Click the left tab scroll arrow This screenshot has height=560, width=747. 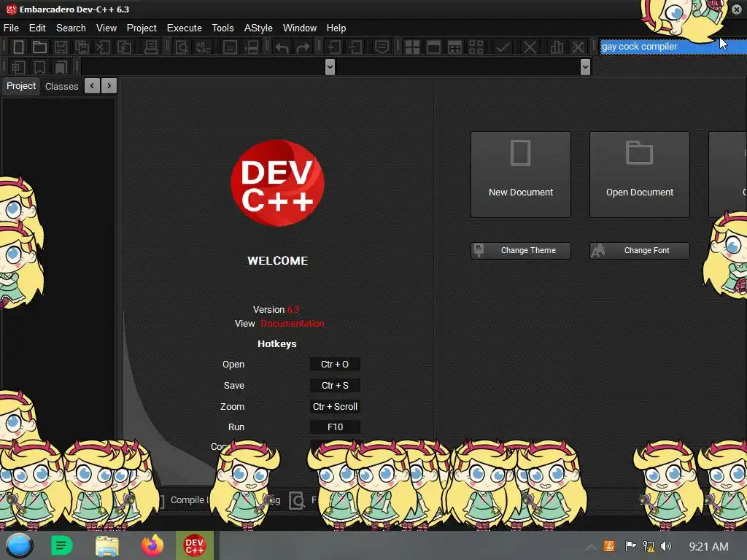tap(92, 86)
